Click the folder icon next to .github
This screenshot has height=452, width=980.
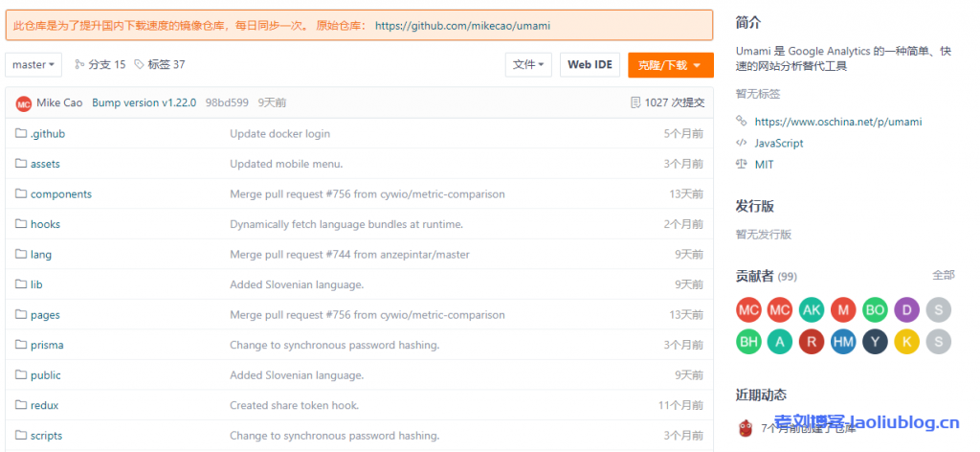pos(21,133)
